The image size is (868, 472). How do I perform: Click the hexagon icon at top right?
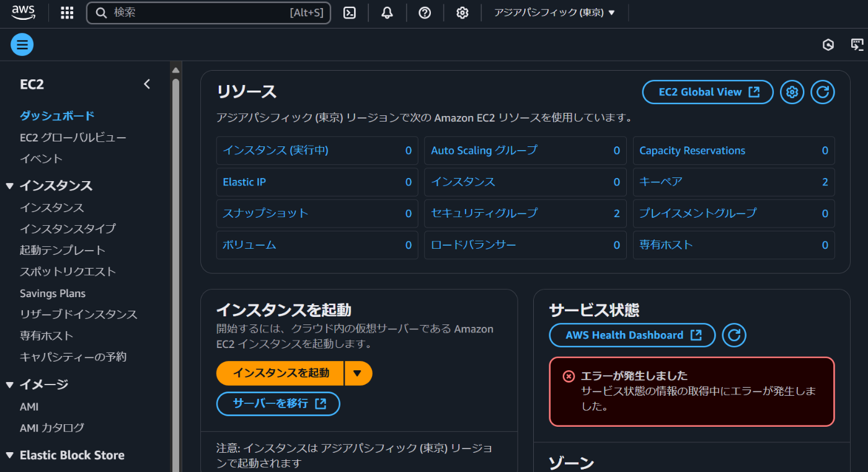[x=828, y=45]
